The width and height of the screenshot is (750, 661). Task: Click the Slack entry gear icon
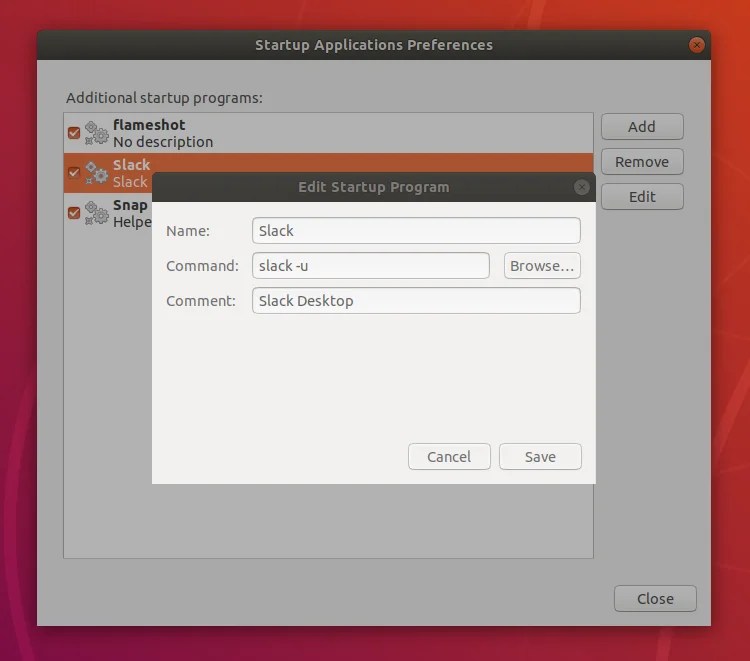pyautogui.click(x=97, y=173)
